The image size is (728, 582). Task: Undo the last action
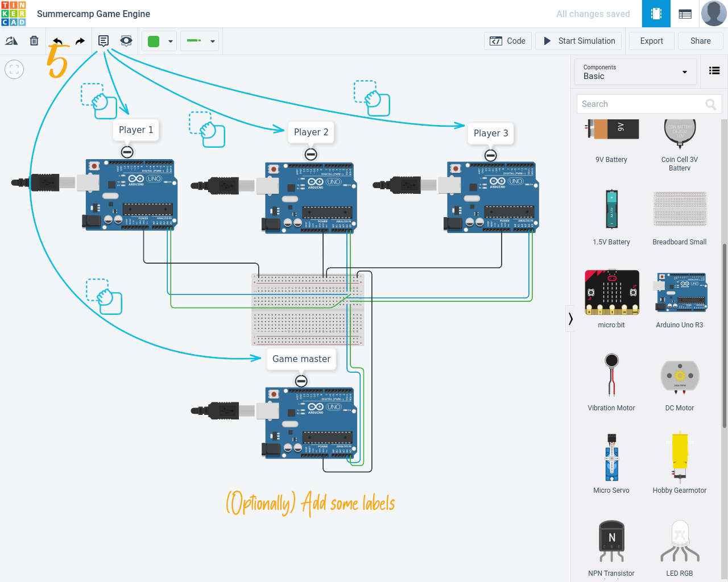(x=57, y=41)
